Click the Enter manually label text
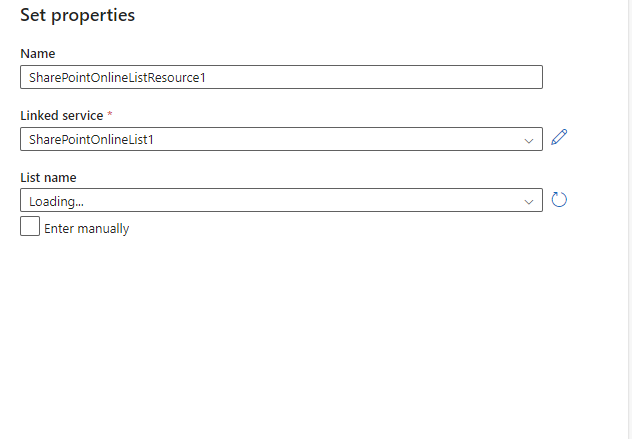This screenshot has height=439, width=632. point(87,229)
